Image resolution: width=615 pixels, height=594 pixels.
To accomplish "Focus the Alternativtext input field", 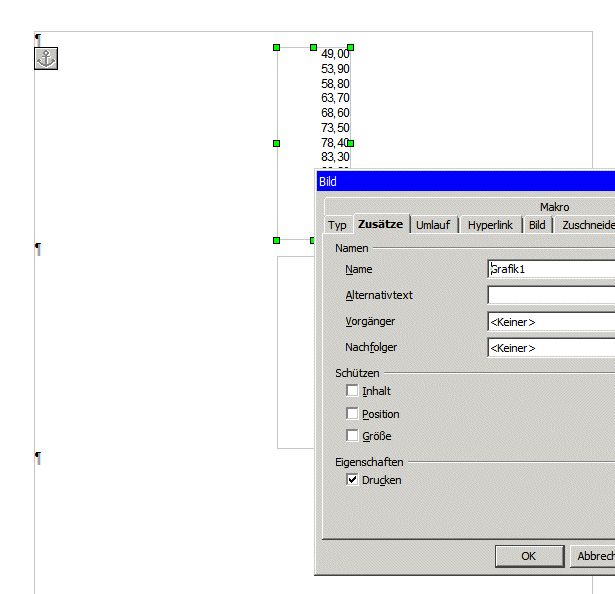I will pyautogui.click(x=551, y=295).
